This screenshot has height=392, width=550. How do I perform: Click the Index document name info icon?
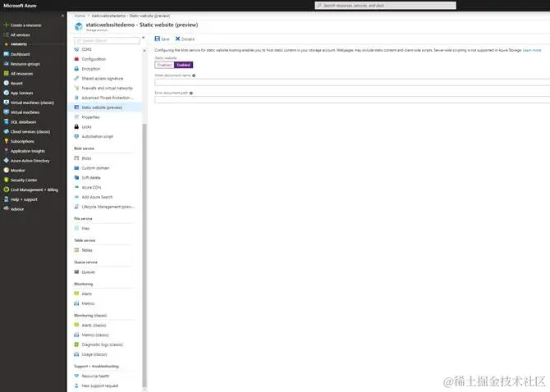[x=194, y=75]
